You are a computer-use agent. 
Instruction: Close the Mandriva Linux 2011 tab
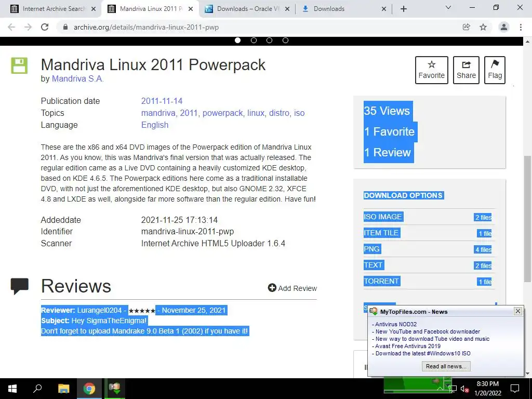coord(191,9)
